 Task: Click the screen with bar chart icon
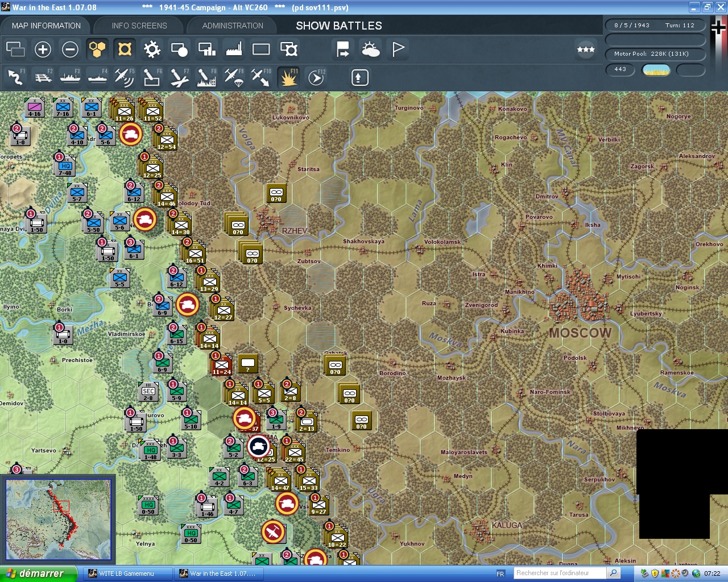[x=206, y=49]
